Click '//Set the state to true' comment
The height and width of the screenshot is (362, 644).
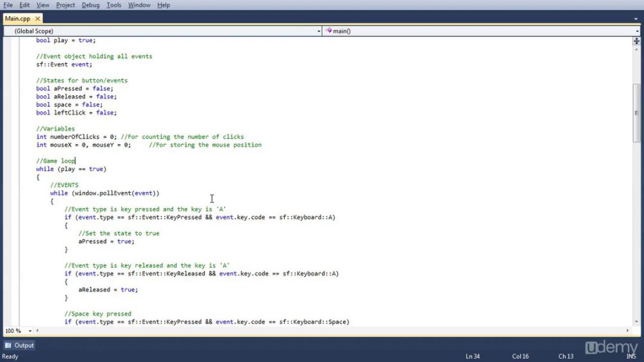[x=118, y=233]
